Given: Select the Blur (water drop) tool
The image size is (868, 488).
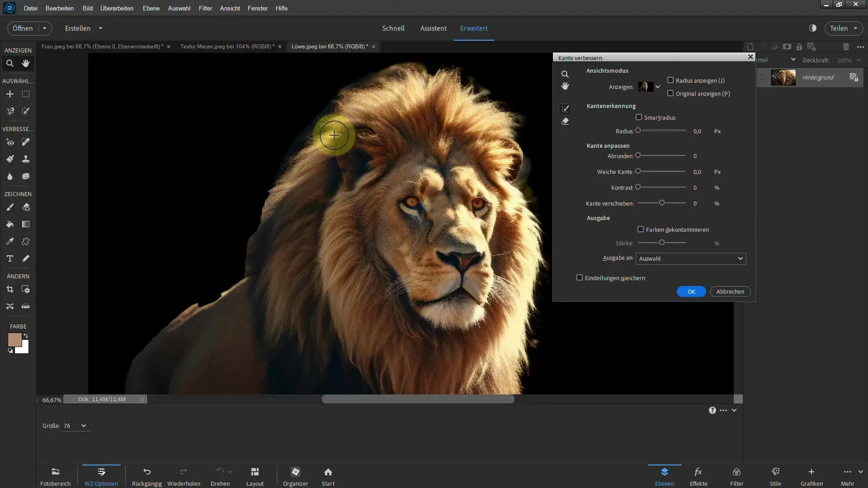Looking at the screenshot, I should (10, 176).
